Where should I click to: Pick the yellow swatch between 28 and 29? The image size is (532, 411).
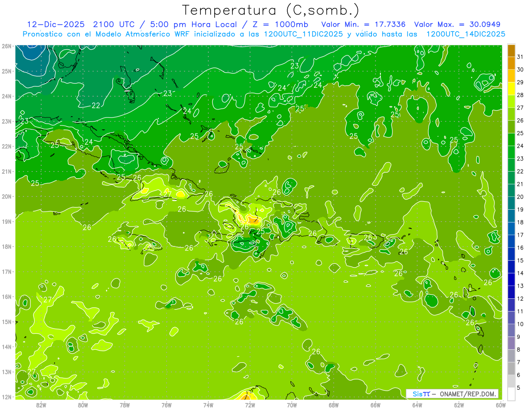(511, 89)
